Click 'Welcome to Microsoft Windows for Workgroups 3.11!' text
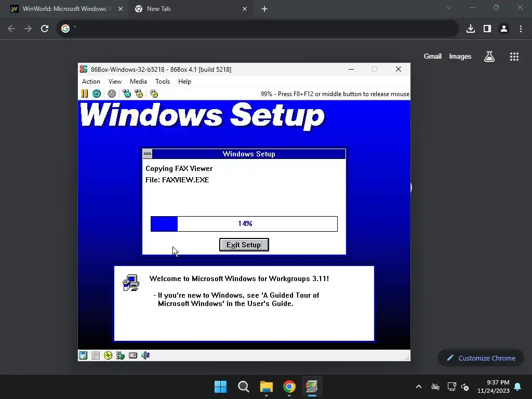The width and height of the screenshot is (532, 399). 239,278
